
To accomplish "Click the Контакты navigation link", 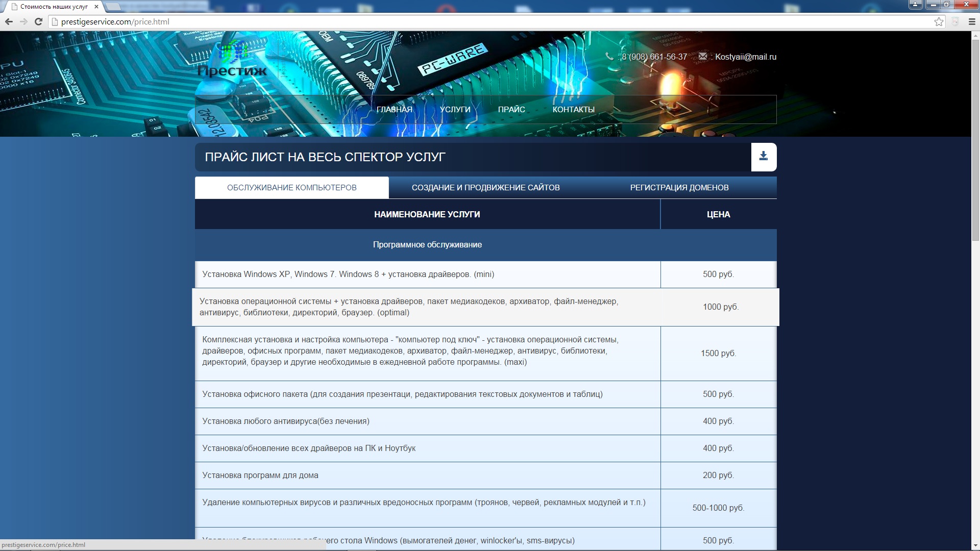I will [x=573, y=110].
